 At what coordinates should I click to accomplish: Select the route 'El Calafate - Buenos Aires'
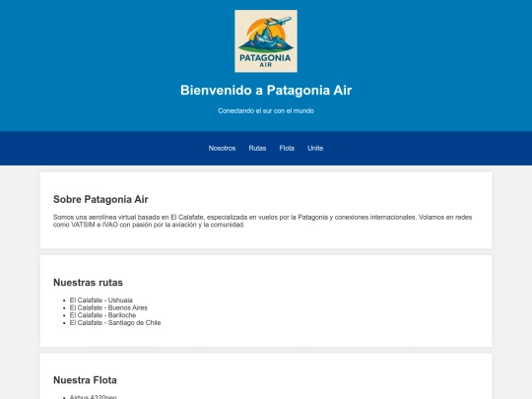tap(108, 307)
